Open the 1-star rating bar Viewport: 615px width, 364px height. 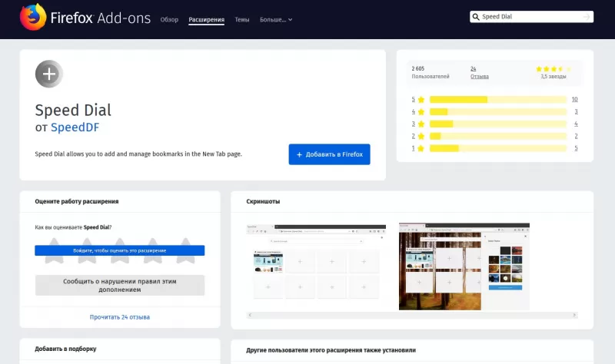tap(498, 148)
